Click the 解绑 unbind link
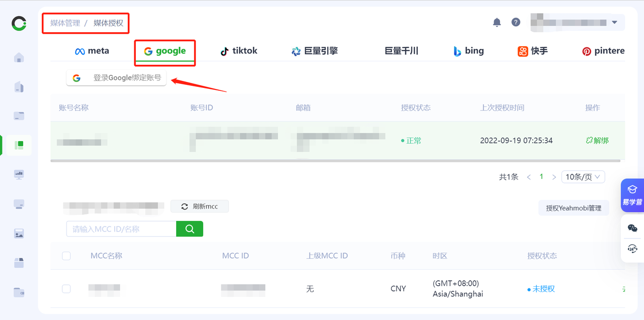644x320 pixels. (x=597, y=141)
